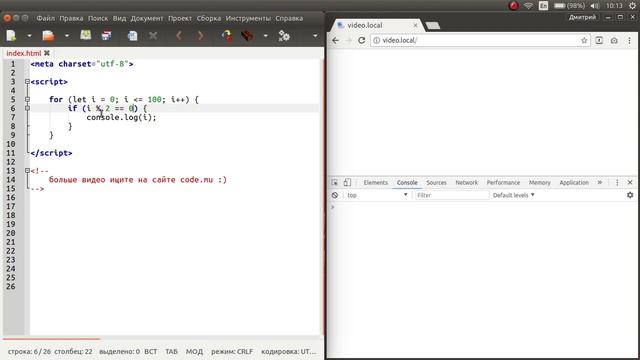
Task: Open the Сборка menu
Action: coord(209,18)
